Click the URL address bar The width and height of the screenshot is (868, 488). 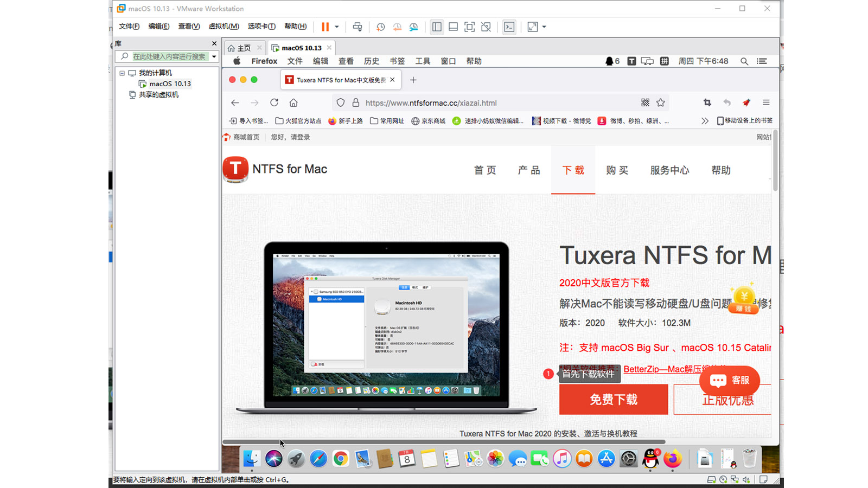point(500,102)
